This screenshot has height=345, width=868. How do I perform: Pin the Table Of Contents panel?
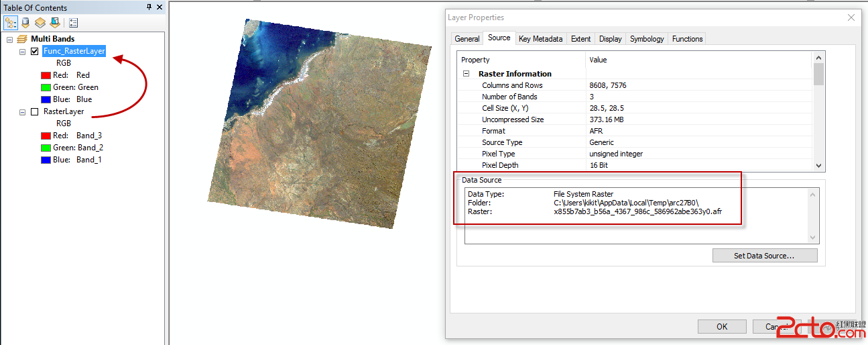pos(149,7)
